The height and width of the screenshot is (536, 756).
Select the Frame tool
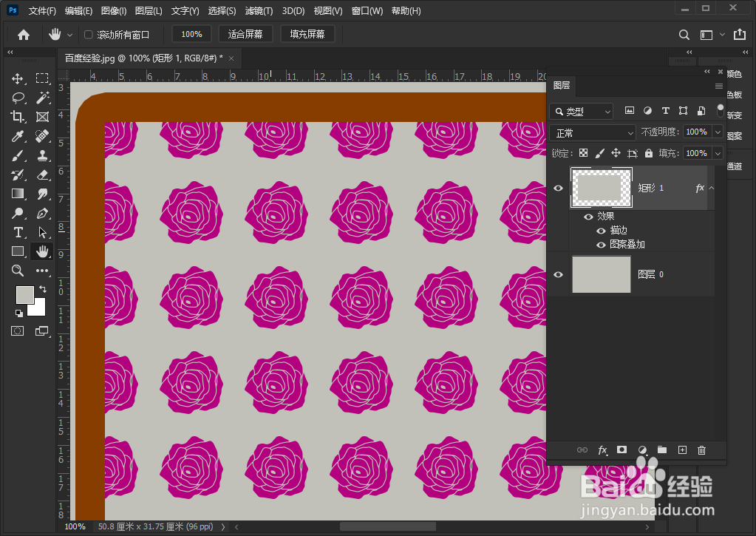pyautogui.click(x=42, y=117)
